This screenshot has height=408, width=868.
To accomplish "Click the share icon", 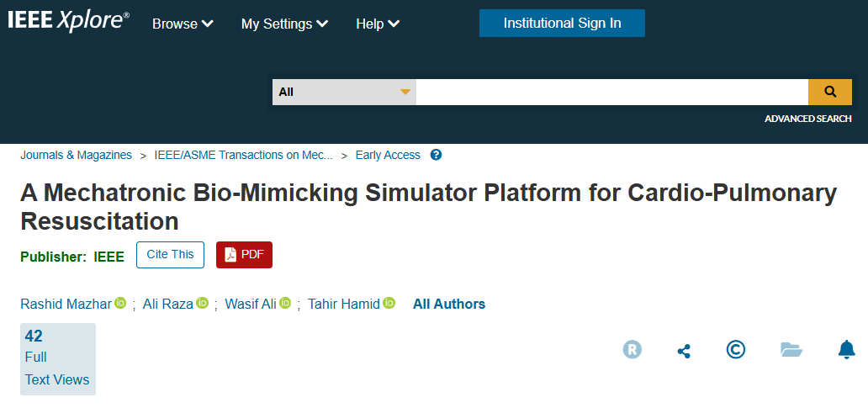I will tap(684, 350).
